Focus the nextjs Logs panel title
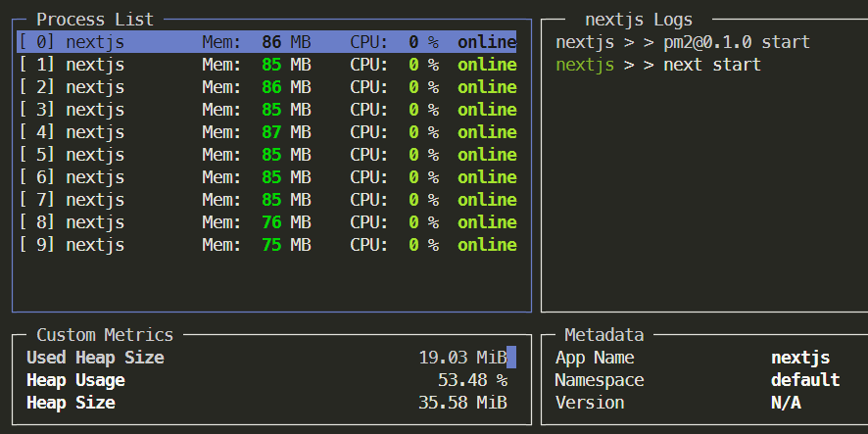868x434 pixels. tap(638, 20)
